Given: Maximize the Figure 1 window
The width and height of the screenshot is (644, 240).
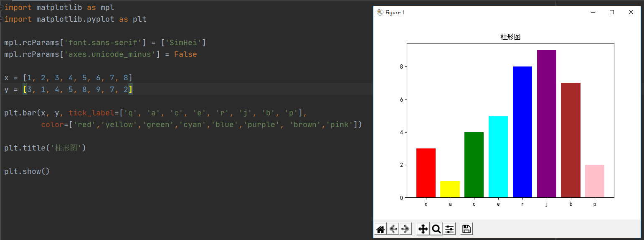Looking at the screenshot, I should pyautogui.click(x=612, y=12).
